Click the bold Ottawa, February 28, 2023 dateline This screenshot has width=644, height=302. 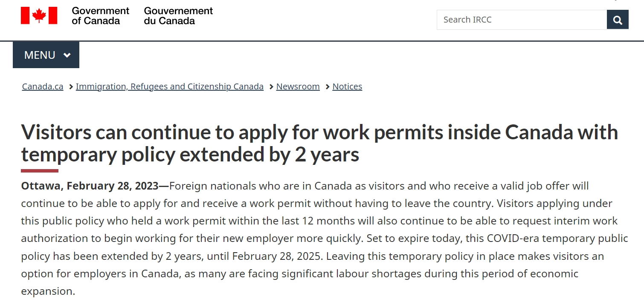tap(95, 186)
